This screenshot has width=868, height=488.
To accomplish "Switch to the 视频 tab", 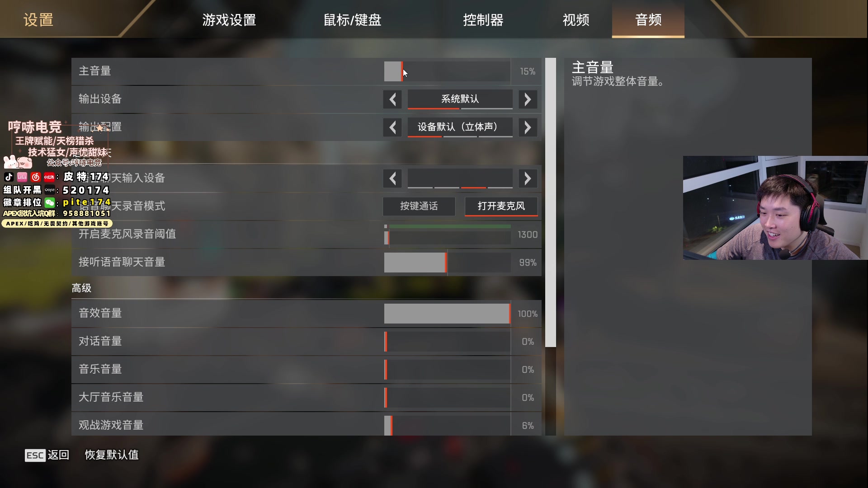I will (x=576, y=20).
